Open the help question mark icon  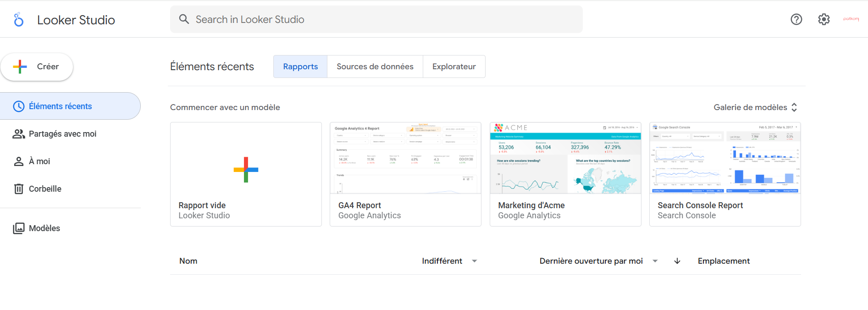796,19
